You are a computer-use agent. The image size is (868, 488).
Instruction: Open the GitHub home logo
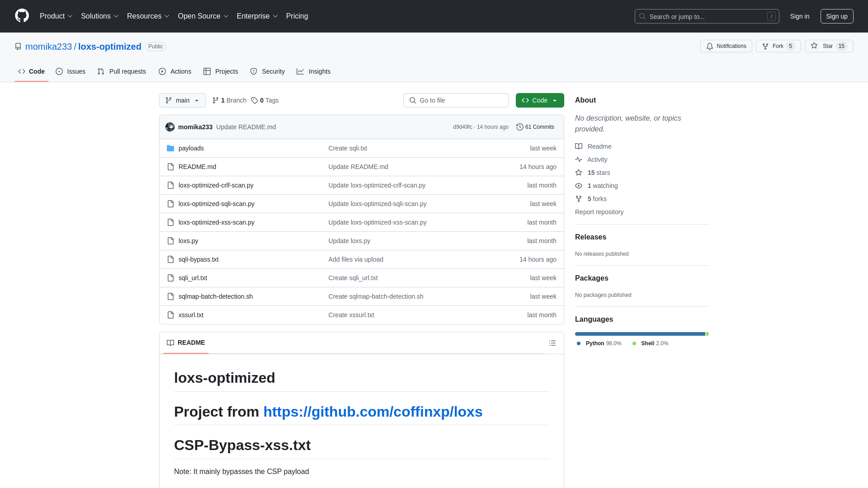point(22,16)
